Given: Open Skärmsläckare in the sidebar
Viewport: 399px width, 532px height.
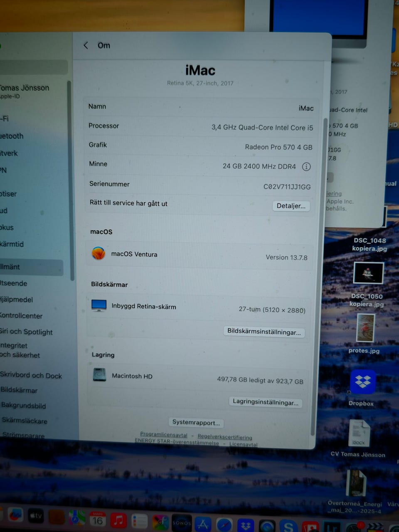Looking at the screenshot, I should (x=25, y=421).
